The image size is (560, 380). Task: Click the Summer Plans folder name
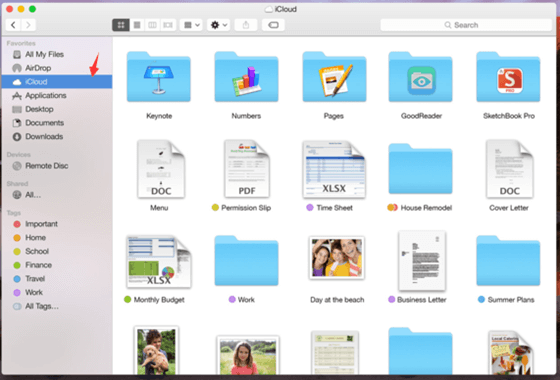coord(511,300)
